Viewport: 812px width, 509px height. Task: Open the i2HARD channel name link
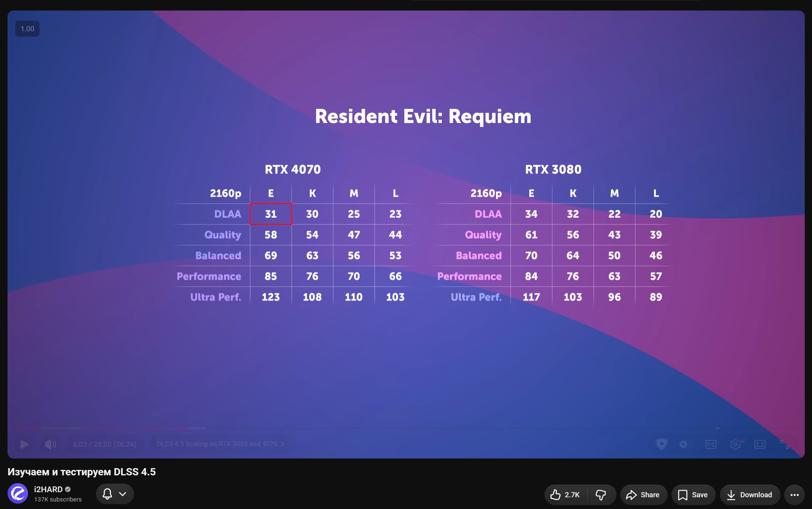coord(48,489)
